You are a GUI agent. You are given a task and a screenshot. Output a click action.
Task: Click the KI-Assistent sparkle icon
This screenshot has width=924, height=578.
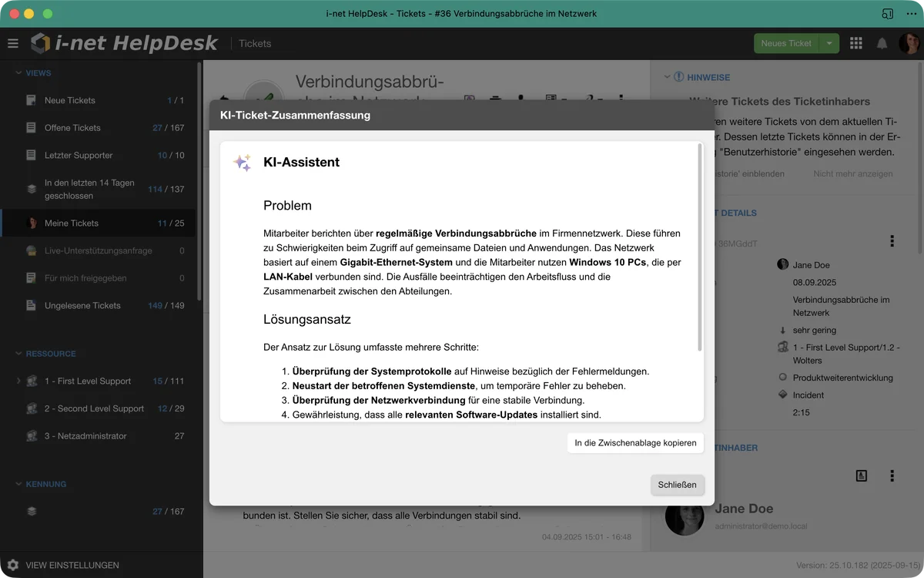243,163
